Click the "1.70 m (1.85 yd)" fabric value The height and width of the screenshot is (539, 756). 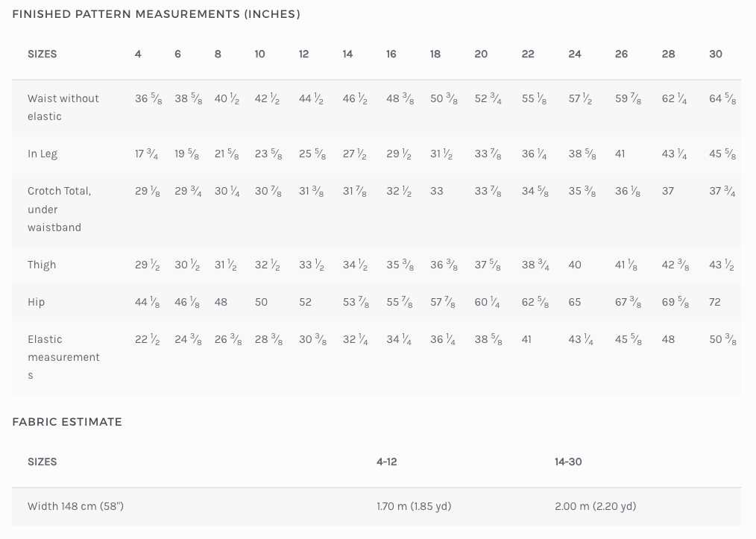click(x=414, y=506)
